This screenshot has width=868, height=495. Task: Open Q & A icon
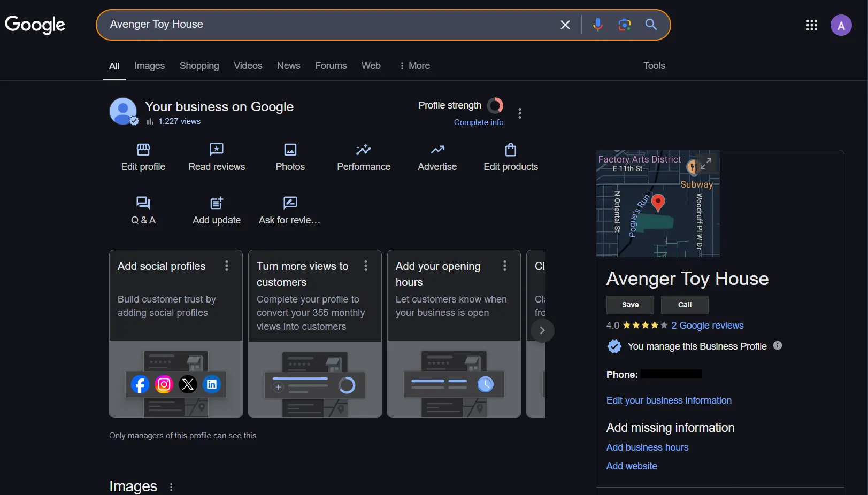coord(143,203)
